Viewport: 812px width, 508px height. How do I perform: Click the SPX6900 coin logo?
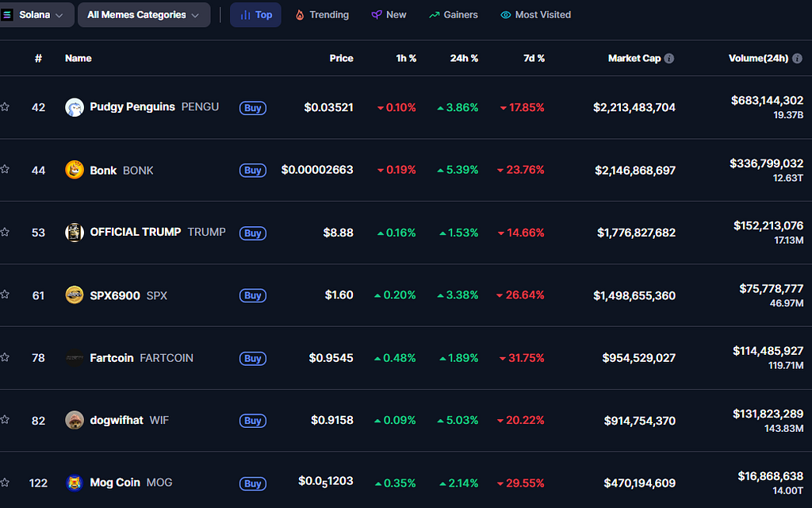pyautogui.click(x=75, y=295)
